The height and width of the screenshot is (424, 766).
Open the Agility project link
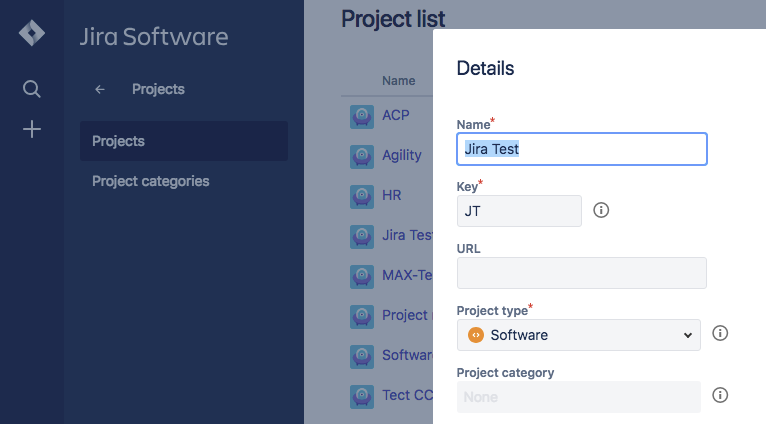[x=402, y=155]
